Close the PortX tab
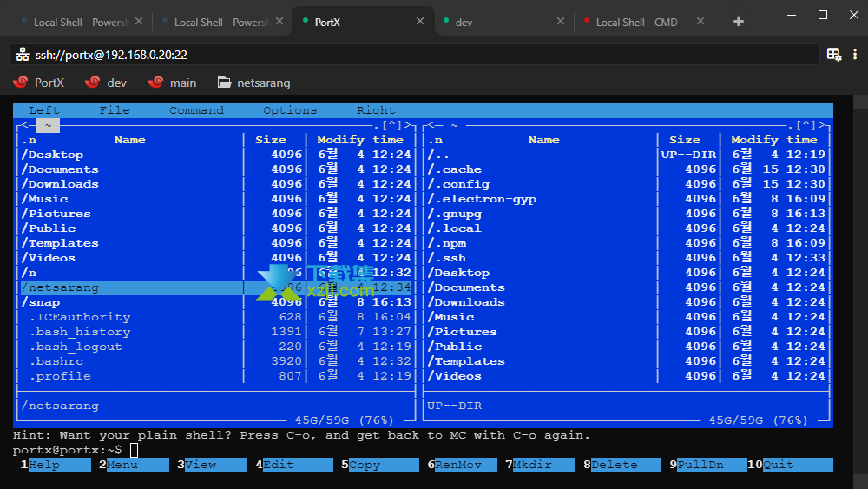The height and width of the screenshot is (489, 868). (x=420, y=22)
